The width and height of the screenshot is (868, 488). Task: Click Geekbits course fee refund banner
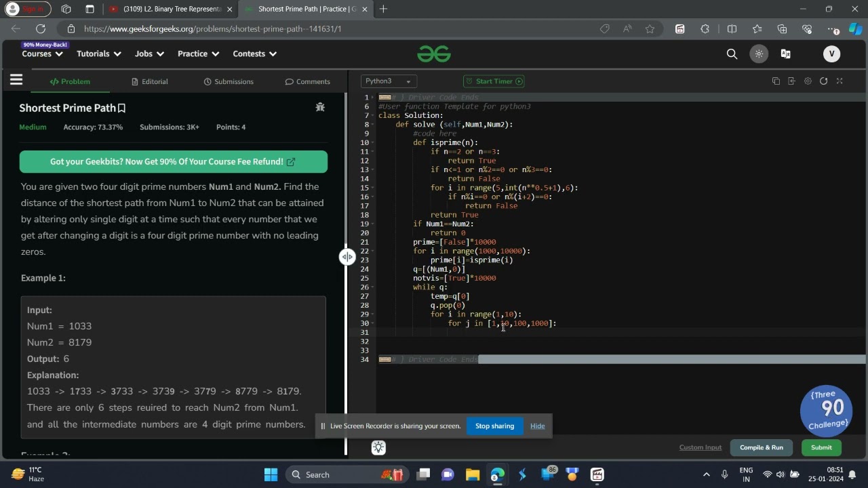pyautogui.click(x=174, y=162)
